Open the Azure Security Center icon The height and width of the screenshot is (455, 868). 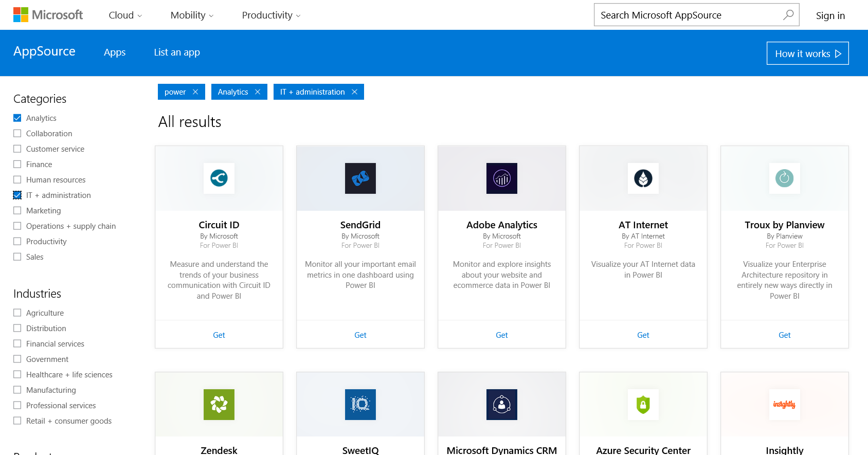[x=643, y=405]
